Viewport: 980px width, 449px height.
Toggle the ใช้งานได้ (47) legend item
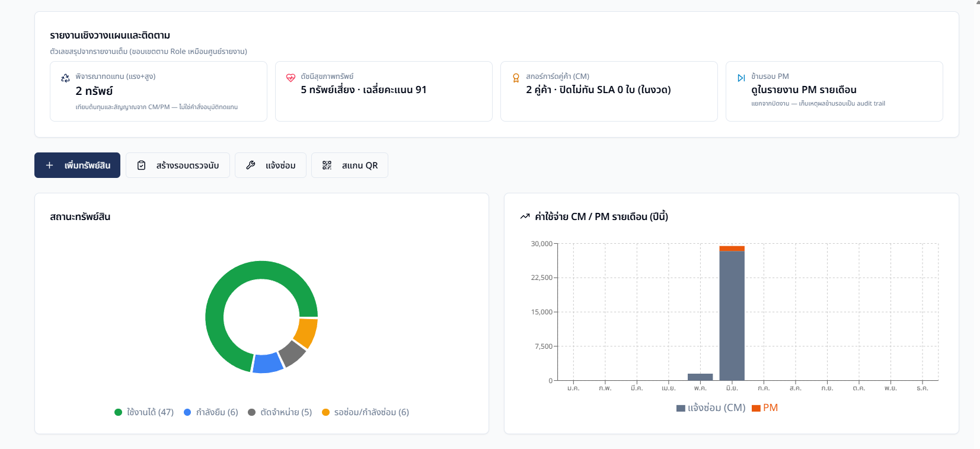(x=144, y=412)
